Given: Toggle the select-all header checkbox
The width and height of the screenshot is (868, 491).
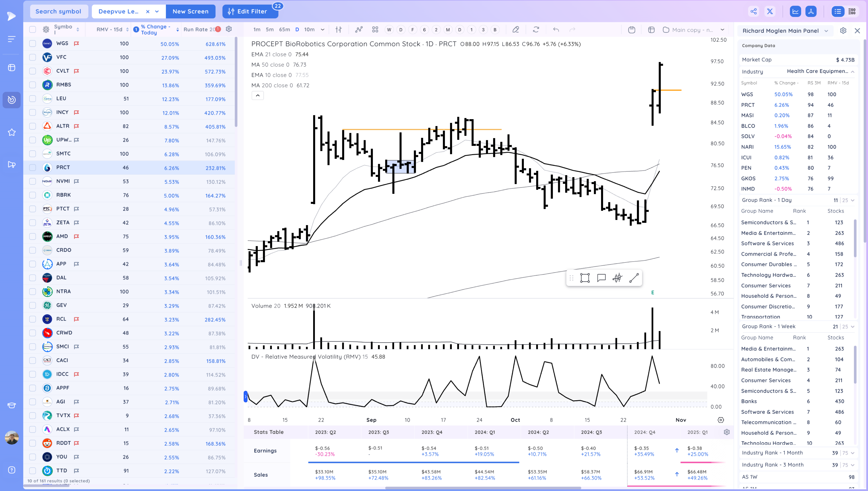Looking at the screenshot, I should pos(33,29).
